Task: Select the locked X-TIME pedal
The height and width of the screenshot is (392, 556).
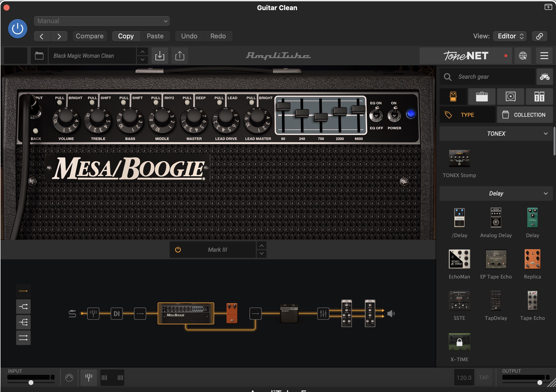Action: click(x=459, y=342)
